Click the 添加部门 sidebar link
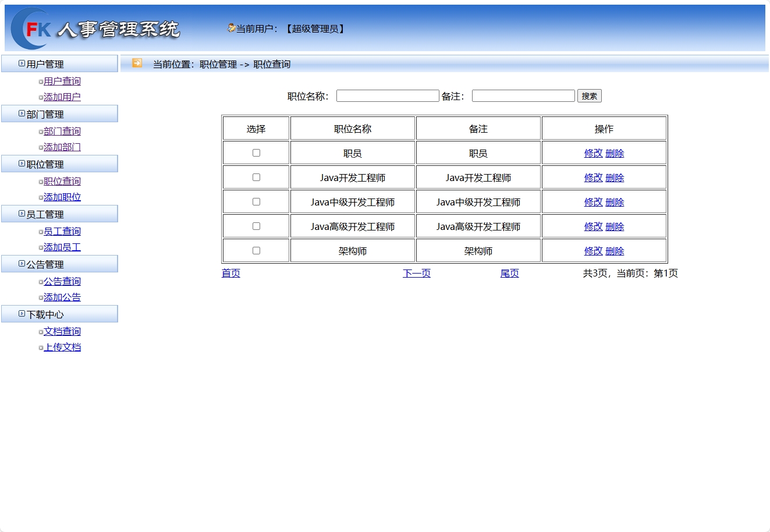 point(62,147)
